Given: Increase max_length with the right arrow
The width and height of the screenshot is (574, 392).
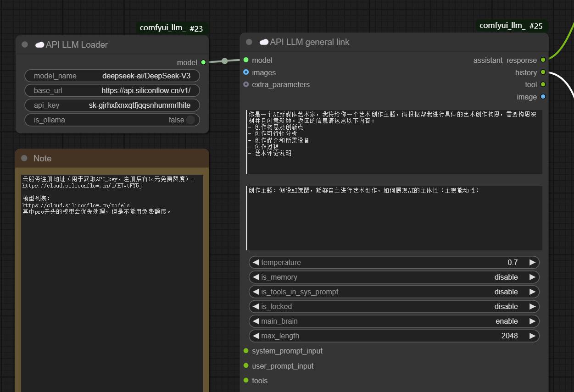Looking at the screenshot, I should pos(532,336).
